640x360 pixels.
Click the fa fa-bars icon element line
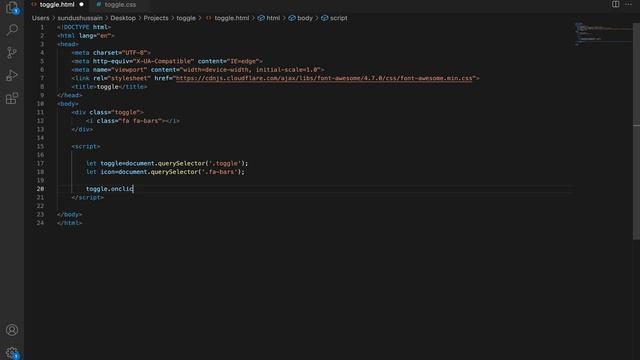(x=133, y=120)
